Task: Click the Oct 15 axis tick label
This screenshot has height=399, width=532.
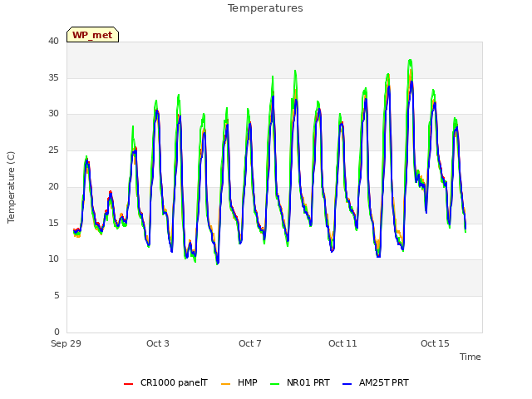Action: [x=435, y=343]
